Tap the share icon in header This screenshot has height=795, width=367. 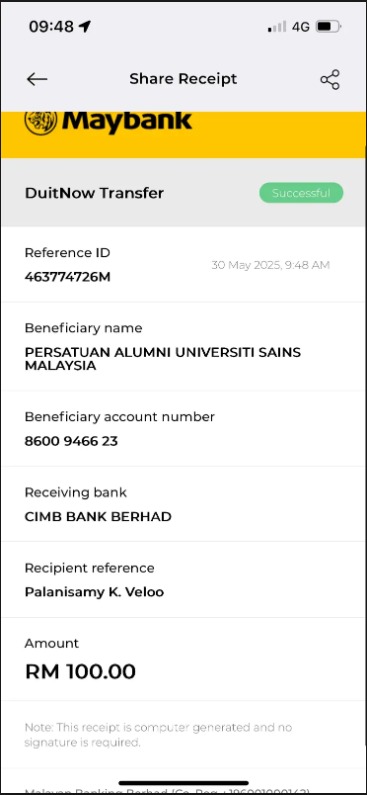pyautogui.click(x=329, y=80)
